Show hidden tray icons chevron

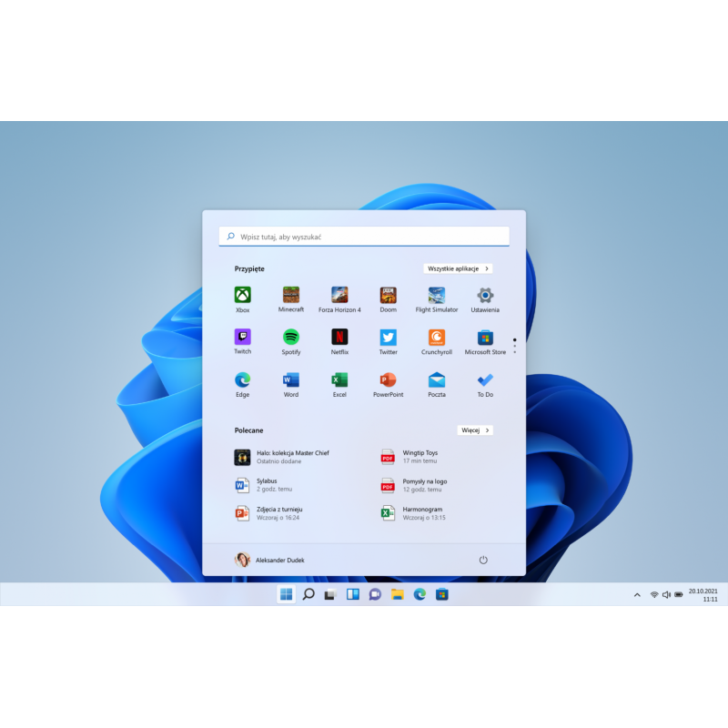[637, 595]
